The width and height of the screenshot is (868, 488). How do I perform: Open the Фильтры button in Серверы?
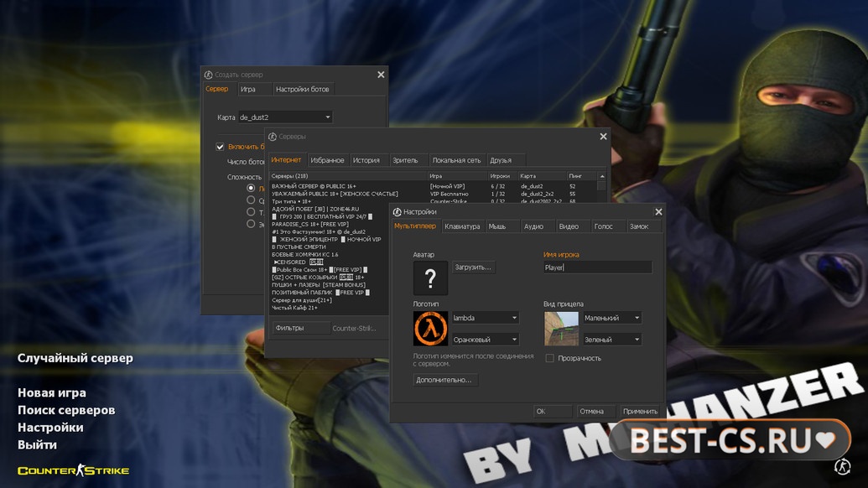coord(300,328)
